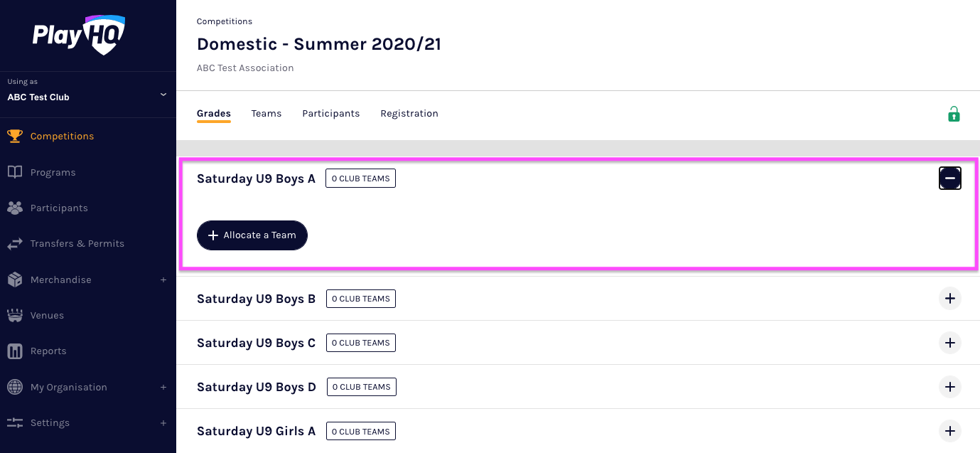Click the Competitions trophy icon
The height and width of the screenshot is (453, 980).
(15, 136)
